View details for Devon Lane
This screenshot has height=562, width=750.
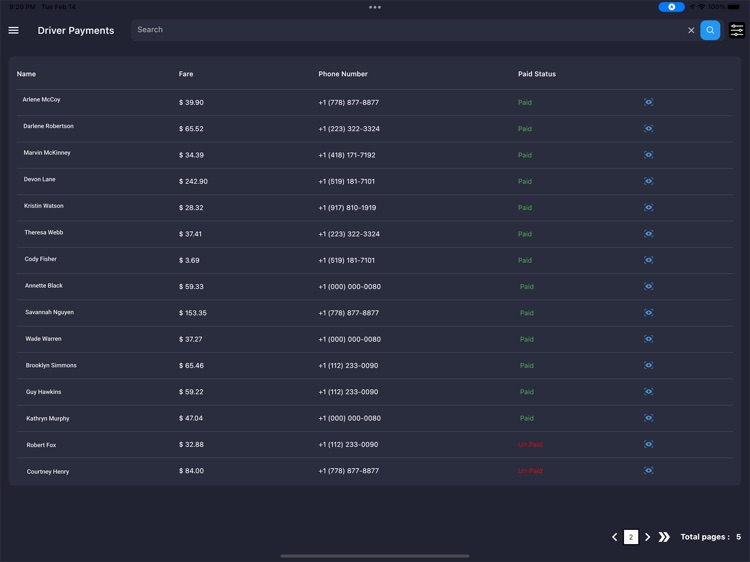pos(648,181)
